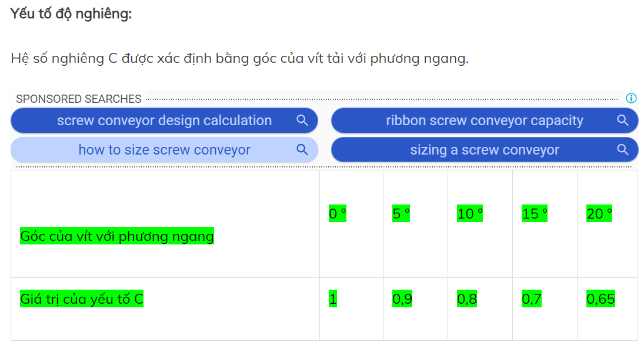Click the 'SPONSORED SEARCHES' label
This screenshot has height=359, width=644.
pos(79,99)
